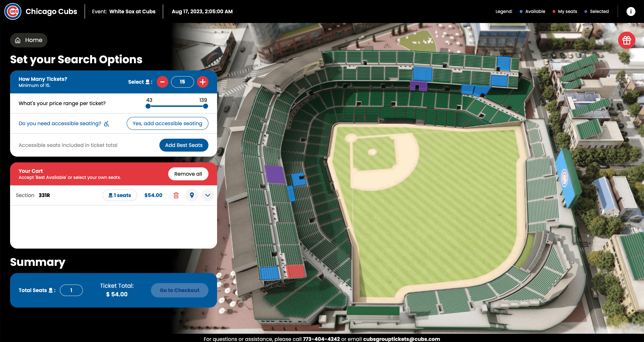
Task: Decrease ticket count with minus button
Action: click(x=162, y=82)
